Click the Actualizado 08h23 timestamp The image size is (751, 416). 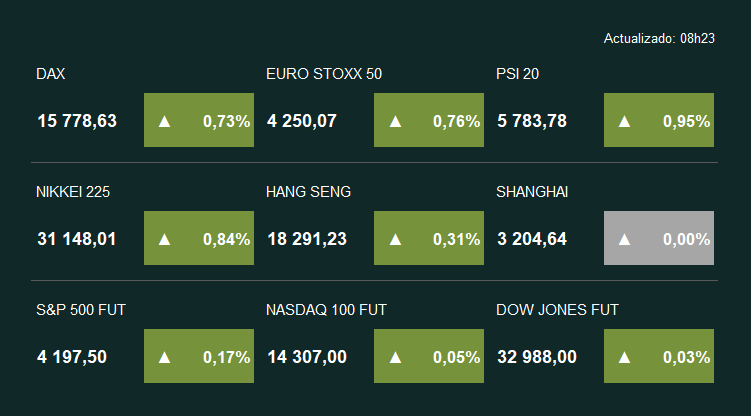659,38
